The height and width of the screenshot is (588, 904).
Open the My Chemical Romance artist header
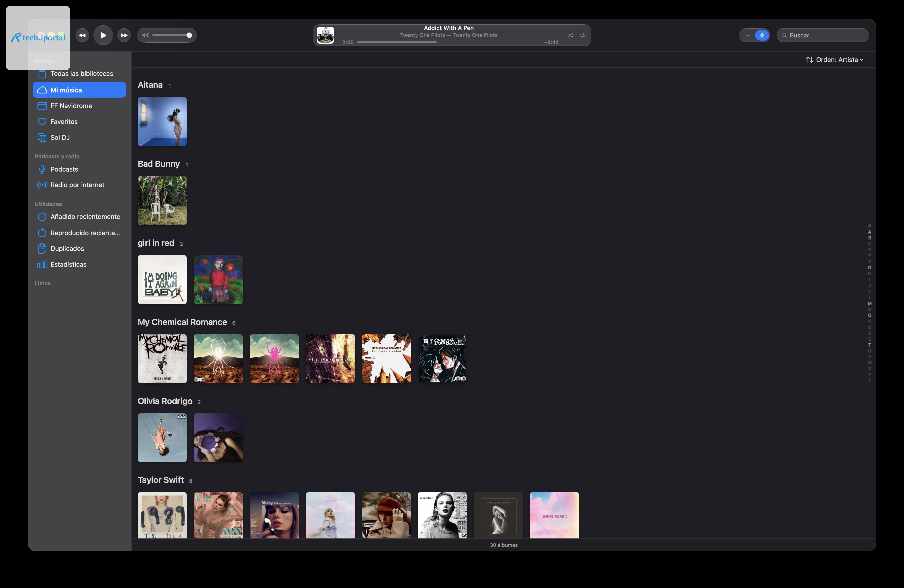(182, 322)
